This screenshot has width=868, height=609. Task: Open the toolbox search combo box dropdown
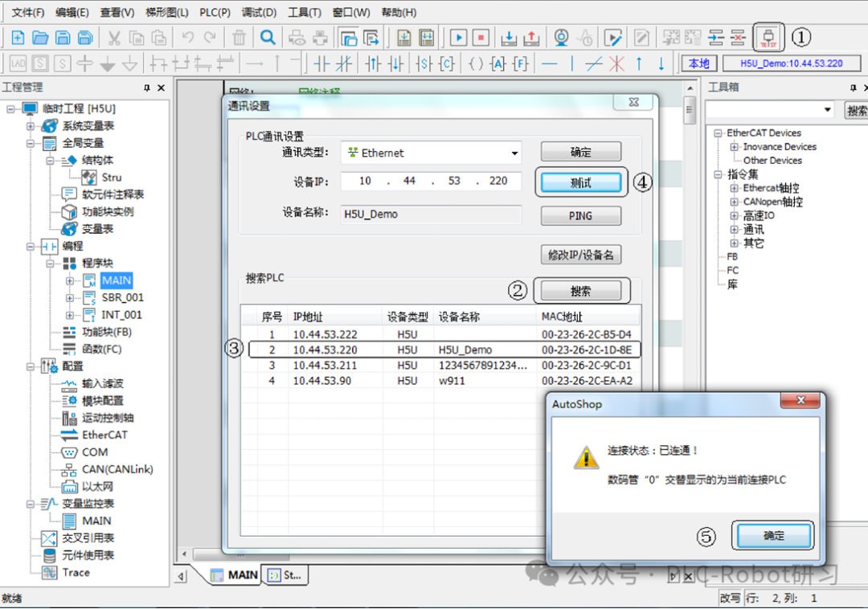point(828,110)
